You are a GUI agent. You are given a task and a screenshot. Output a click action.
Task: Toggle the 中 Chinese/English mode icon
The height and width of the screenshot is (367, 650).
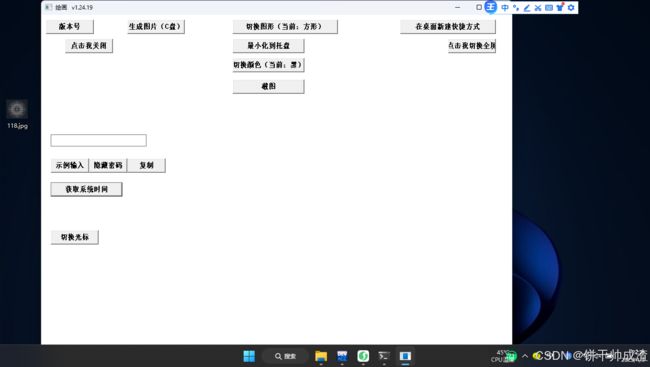[505, 7]
